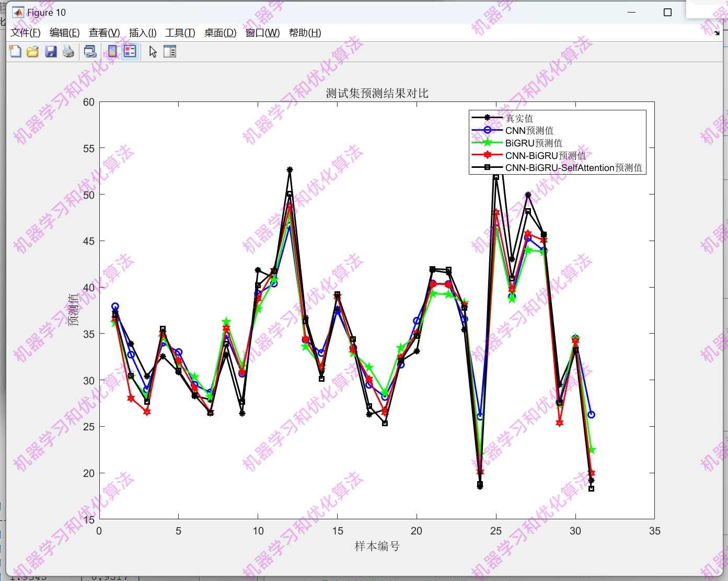Open the 桌面(D) menu
This screenshot has height=581, width=728.
(219, 32)
